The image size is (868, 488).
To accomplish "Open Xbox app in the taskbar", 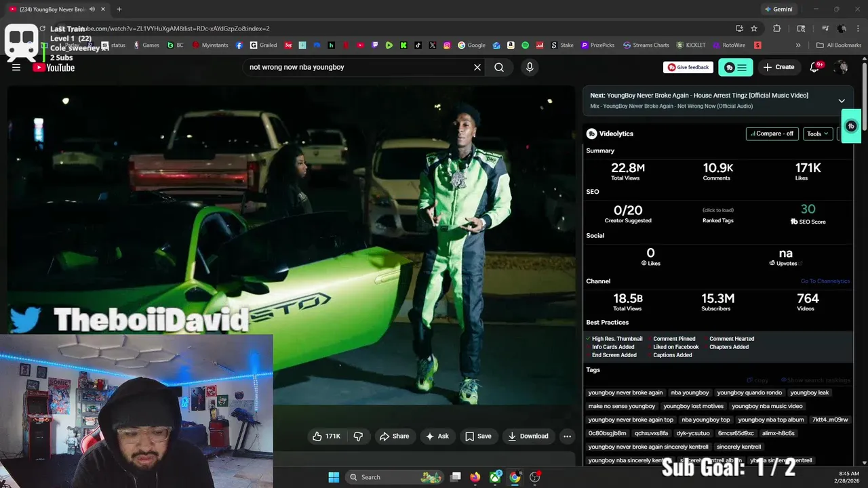I will (x=496, y=477).
